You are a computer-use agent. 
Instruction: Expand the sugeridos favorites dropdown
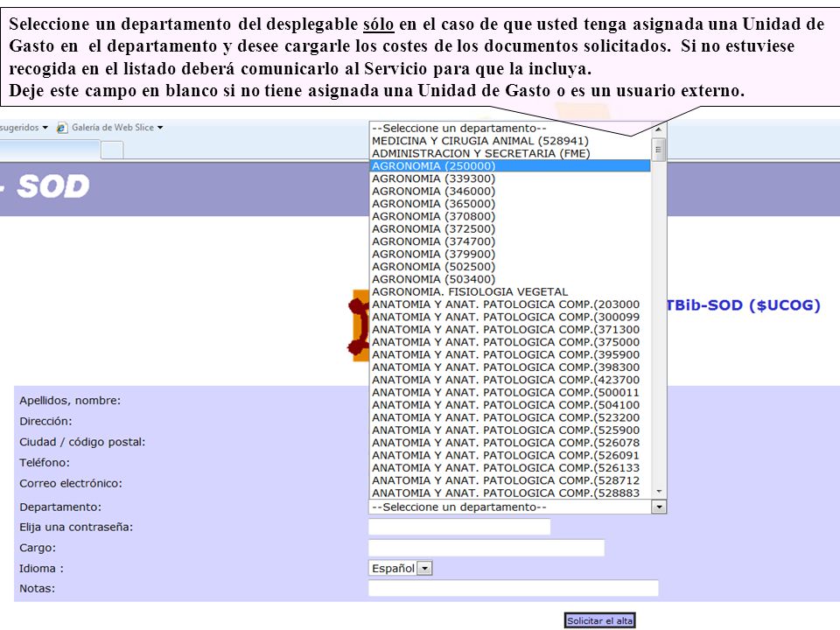click(x=45, y=128)
